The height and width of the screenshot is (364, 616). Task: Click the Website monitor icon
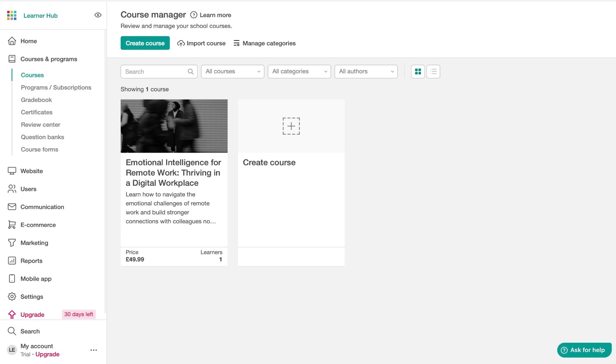point(12,171)
